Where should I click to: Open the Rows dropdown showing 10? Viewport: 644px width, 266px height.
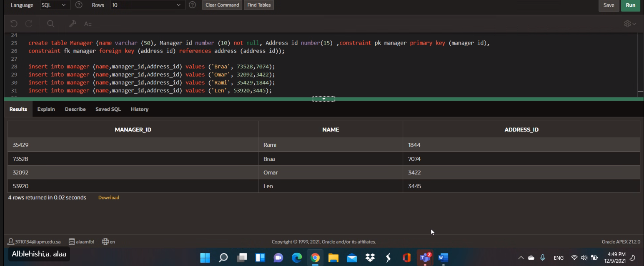coord(148,5)
